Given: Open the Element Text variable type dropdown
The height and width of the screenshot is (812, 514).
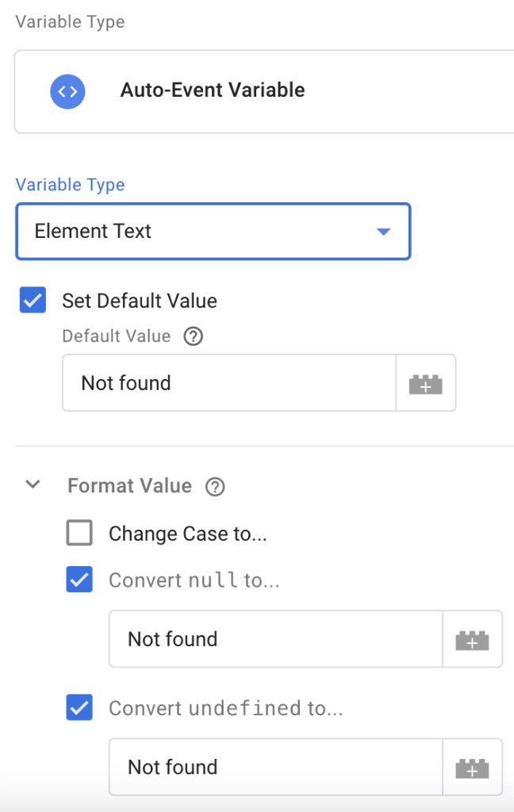Looking at the screenshot, I should coord(212,232).
